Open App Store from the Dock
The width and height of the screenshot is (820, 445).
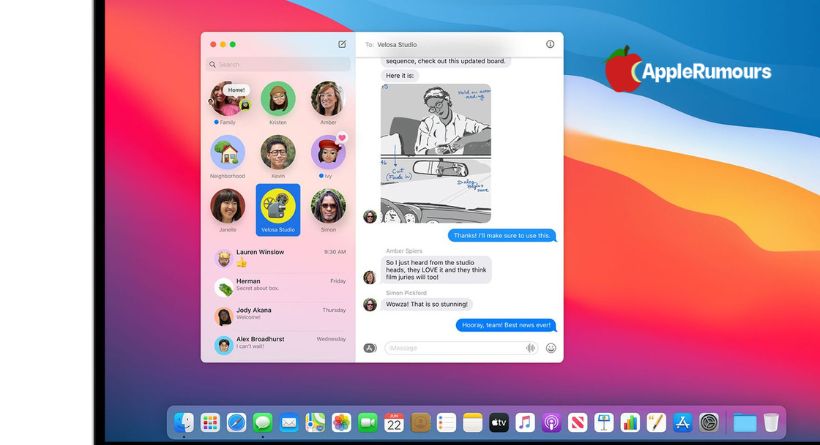pyautogui.click(x=682, y=423)
